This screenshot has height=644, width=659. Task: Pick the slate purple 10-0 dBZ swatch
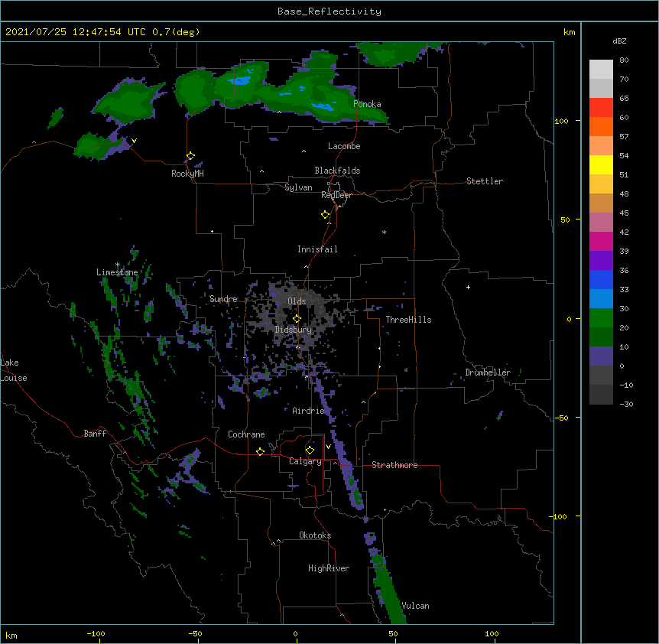[x=601, y=356]
